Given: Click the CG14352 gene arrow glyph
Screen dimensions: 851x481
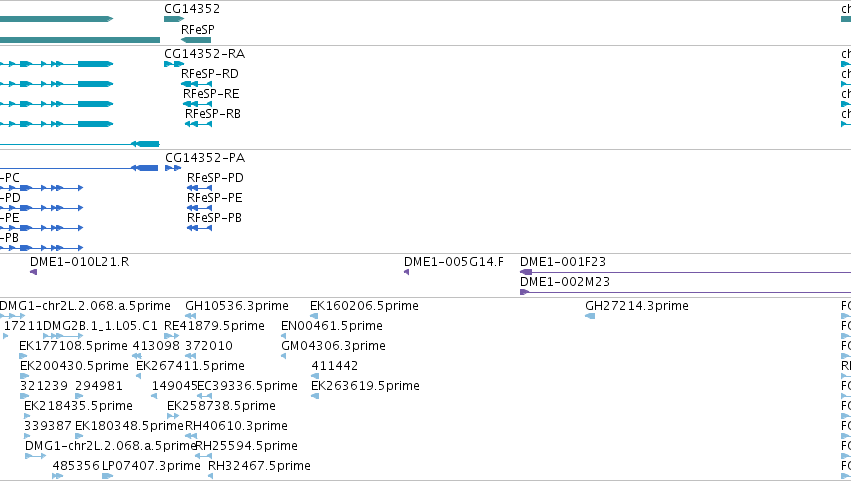Looking at the screenshot, I should click(x=174, y=20).
